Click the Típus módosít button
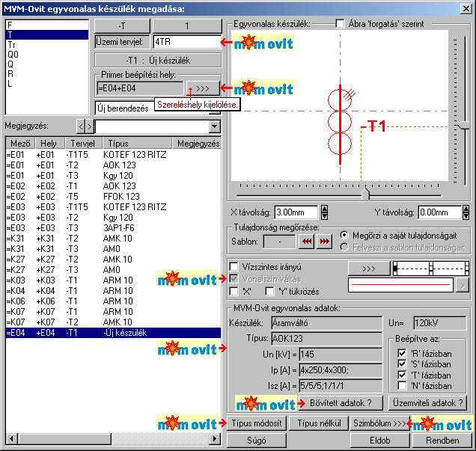 click(x=257, y=423)
